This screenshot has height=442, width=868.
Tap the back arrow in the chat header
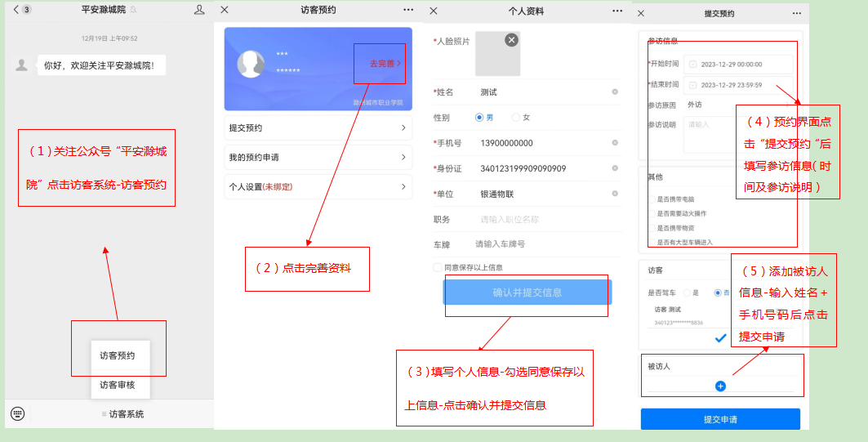tap(16, 10)
